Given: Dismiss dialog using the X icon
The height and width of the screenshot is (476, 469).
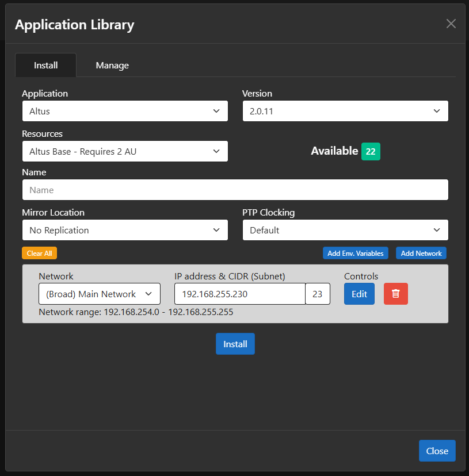Looking at the screenshot, I should pos(451,24).
